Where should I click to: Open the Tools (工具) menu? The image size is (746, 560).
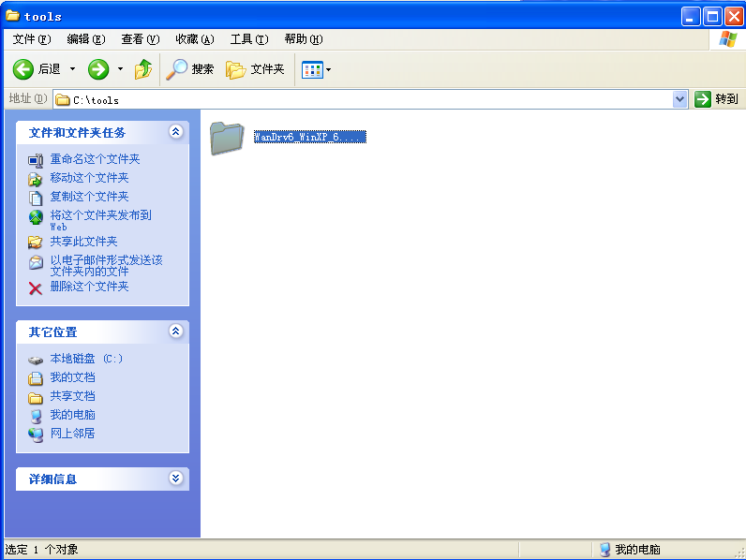pyautogui.click(x=249, y=39)
